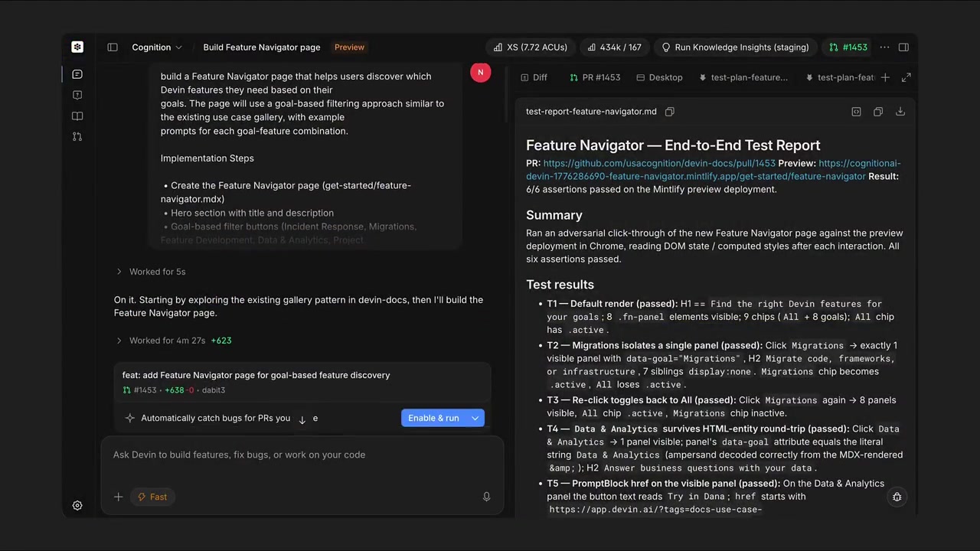The width and height of the screenshot is (980, 551).
Task: Click the Feature Navigator — End-to-End Test Report heading
Action: (673, 145)
